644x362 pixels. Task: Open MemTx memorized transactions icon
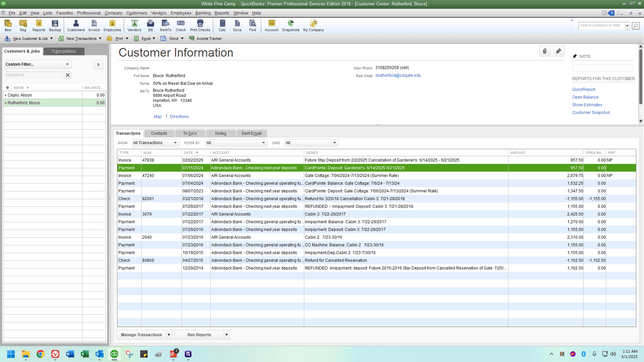tap(166, 26)
